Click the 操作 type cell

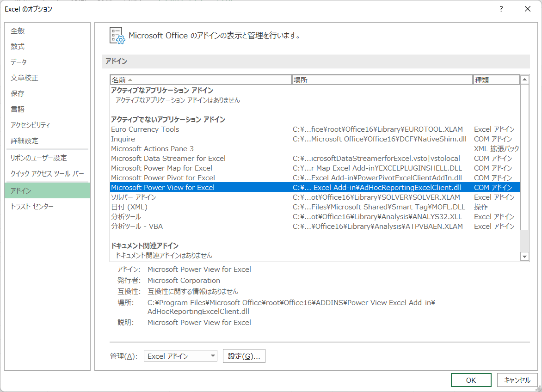click(x=481, y=207)
